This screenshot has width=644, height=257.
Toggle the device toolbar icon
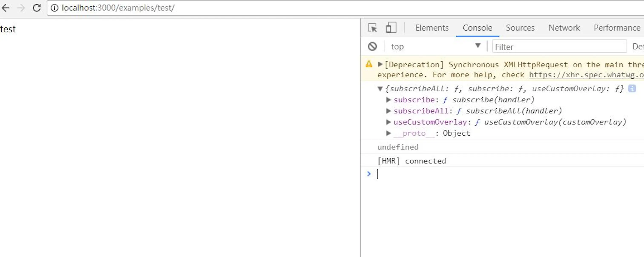point(391,28)
